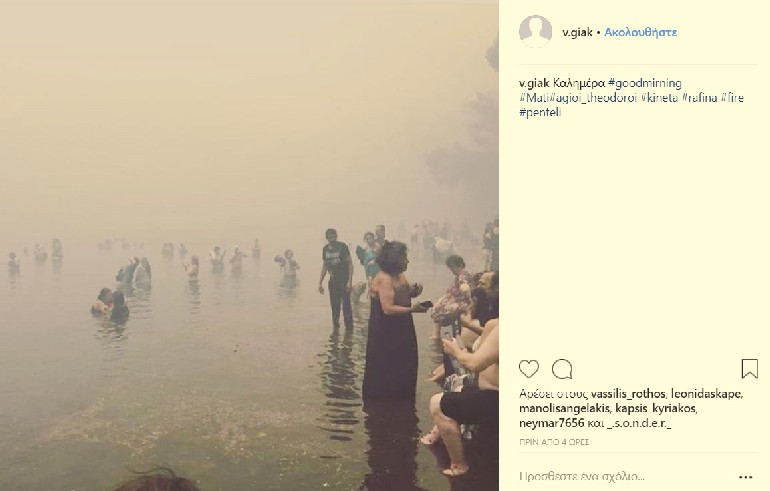
Task: Open #fire hashtag link
Action: [732, 98]
